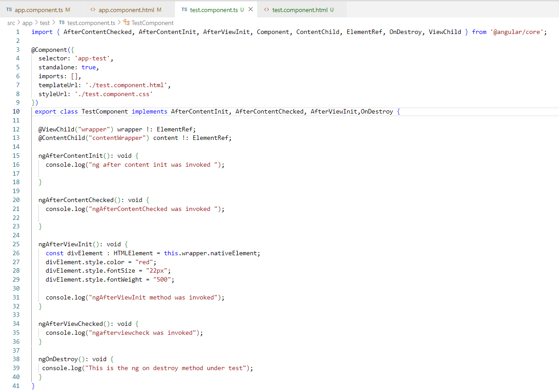559x392 pixels.
Task: Switch to the app.component.ts tab
Action: [39, 9]
